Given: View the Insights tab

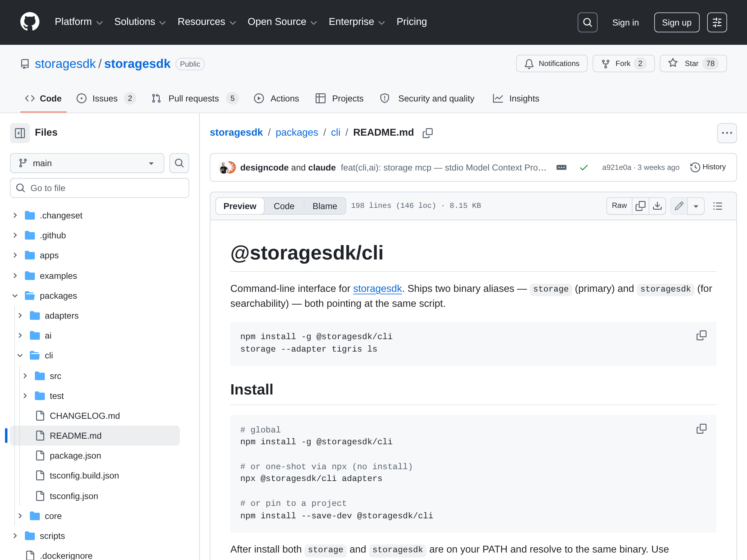Looking at the screenshot, I should point(516,99).
